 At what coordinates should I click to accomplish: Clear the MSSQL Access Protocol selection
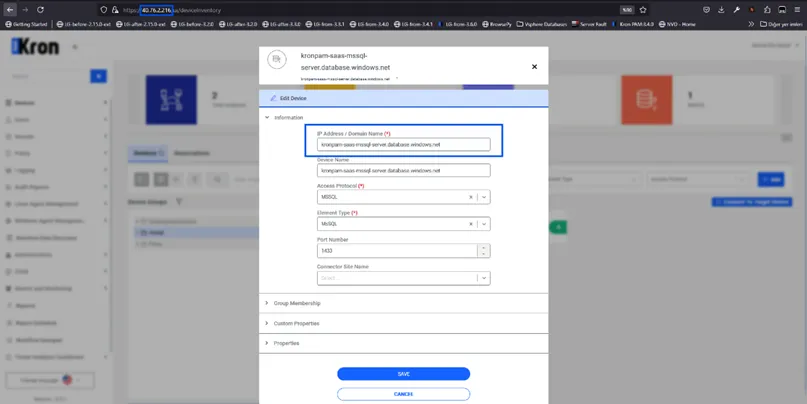470,197
